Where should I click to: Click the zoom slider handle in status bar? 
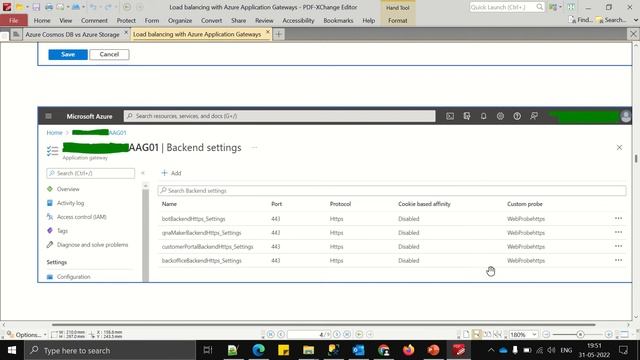point(580,335)
